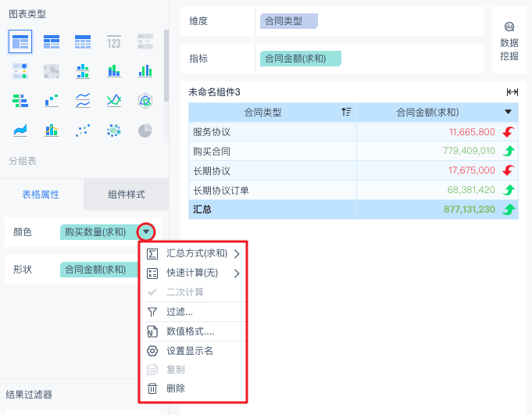
Task: Select the greyed 复制 menu entry
Action: 194,369
